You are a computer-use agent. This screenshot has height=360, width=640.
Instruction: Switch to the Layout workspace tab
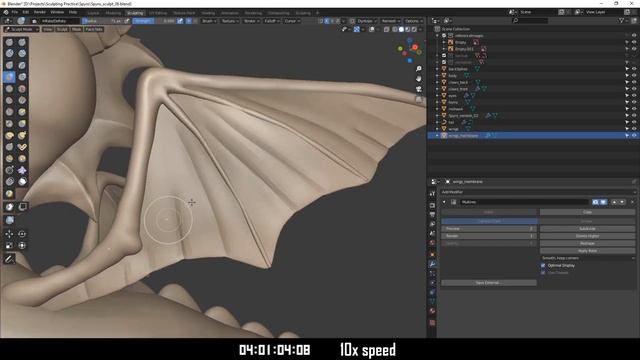(93, 13)
